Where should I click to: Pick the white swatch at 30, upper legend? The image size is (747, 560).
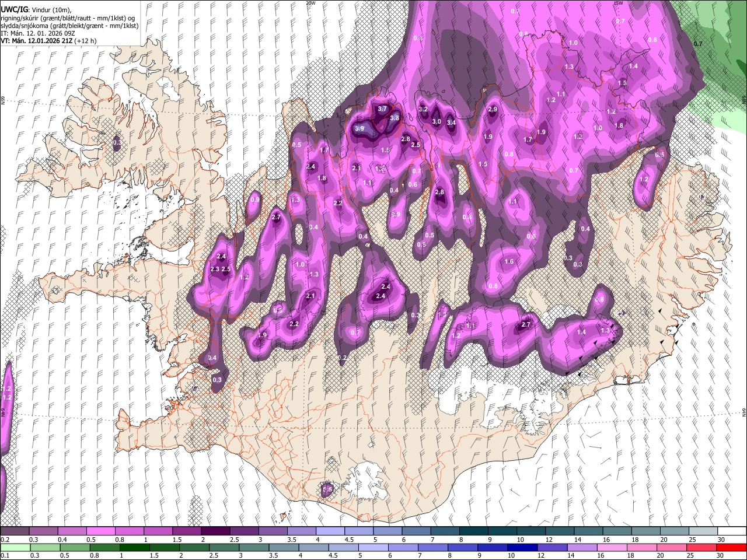pos(732,531)
